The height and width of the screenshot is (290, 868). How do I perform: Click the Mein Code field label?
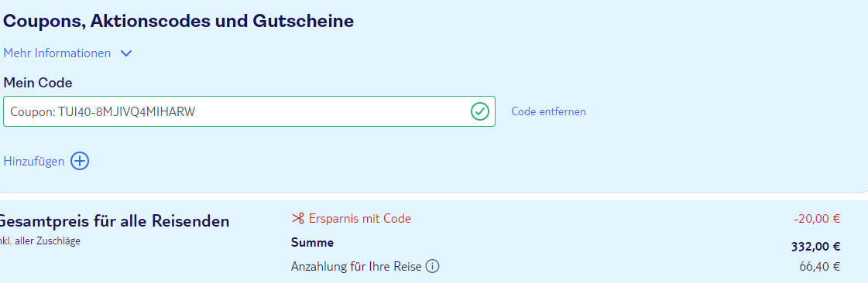coord(38,84)
